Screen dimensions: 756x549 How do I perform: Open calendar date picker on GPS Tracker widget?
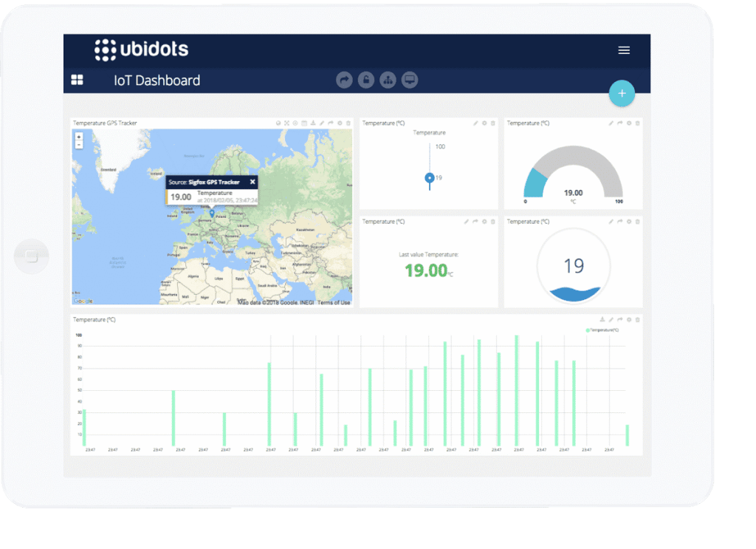304,123
